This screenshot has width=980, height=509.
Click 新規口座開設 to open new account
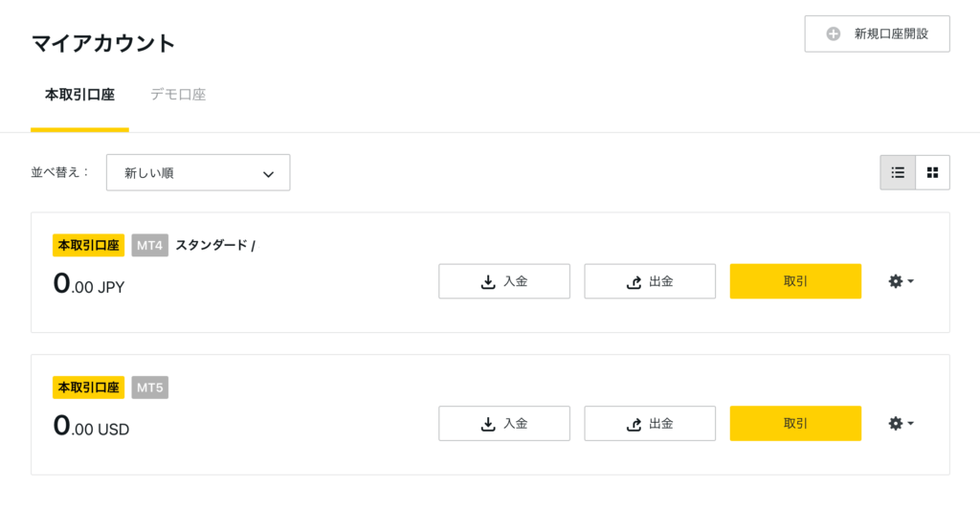point(877,33)
